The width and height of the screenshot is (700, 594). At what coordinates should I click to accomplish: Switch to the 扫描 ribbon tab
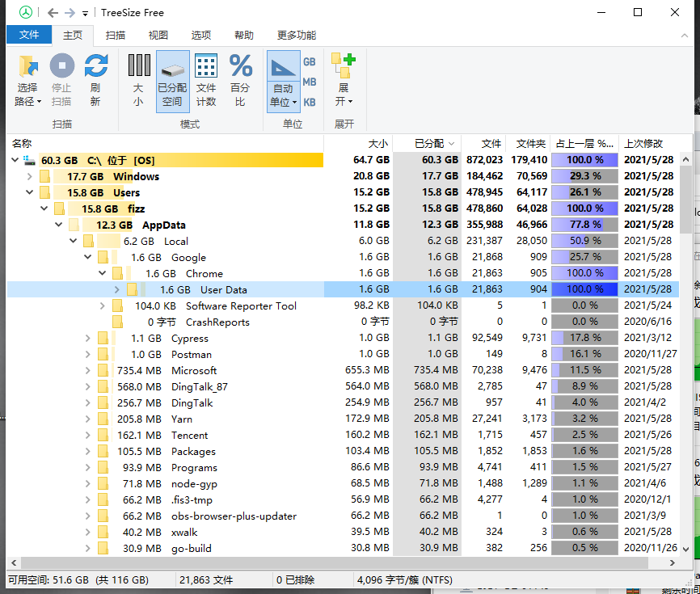pyautogui.click(x=115, y=36)
